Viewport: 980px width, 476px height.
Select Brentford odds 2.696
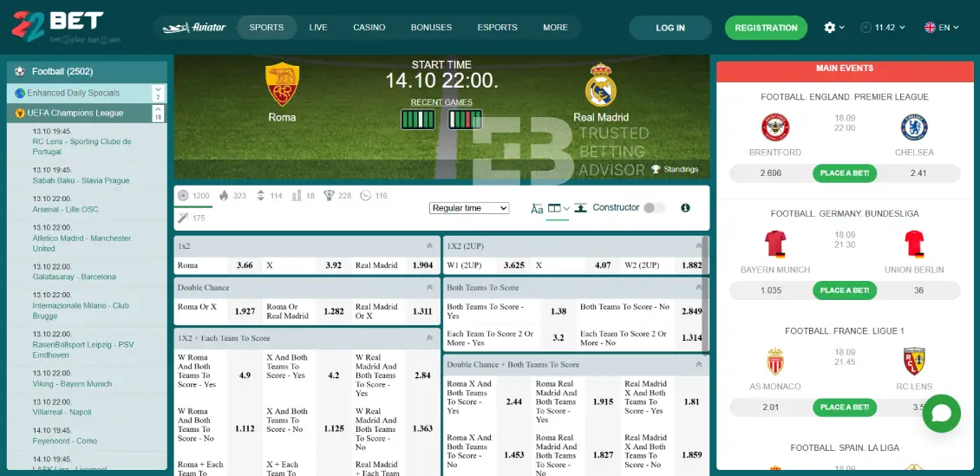771,173
